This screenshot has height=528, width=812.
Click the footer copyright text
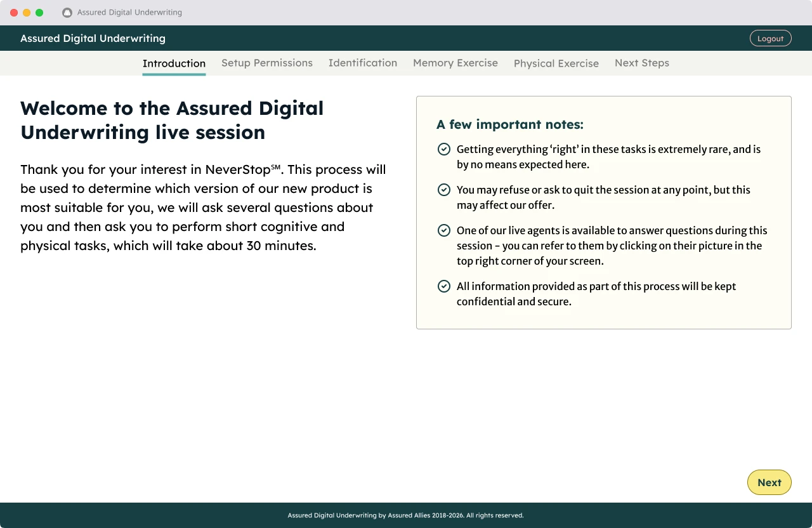[406, 515]
